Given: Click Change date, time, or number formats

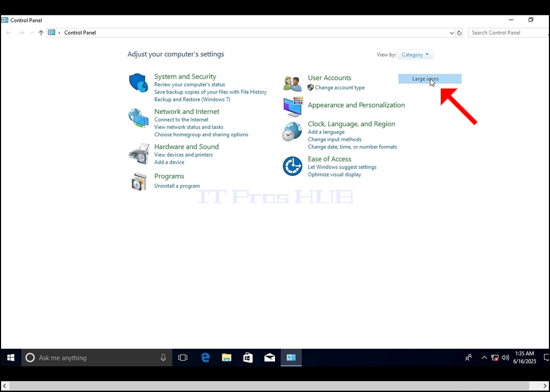Looking at the screenshot, I should pos(353,147).
